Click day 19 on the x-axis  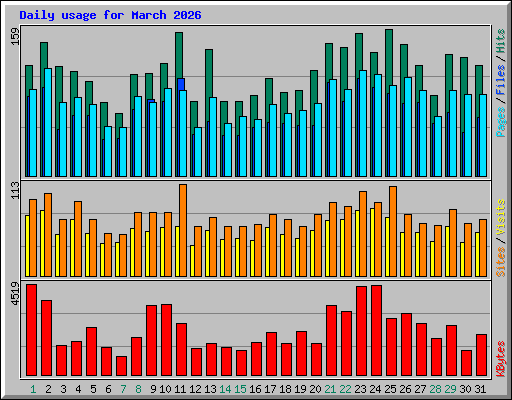pos(300,389)
